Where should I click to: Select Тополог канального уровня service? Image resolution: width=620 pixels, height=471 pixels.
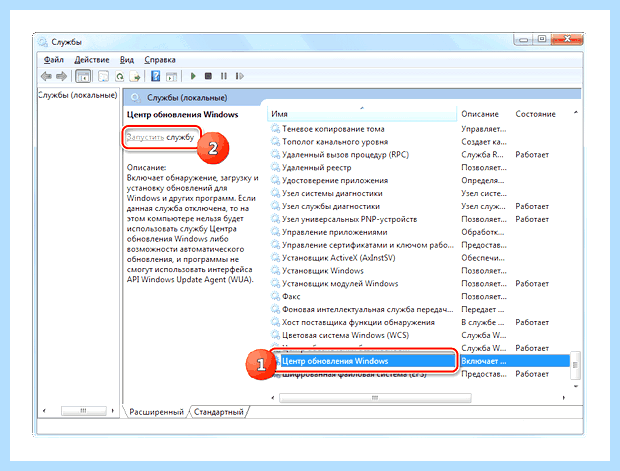(335, 142)
